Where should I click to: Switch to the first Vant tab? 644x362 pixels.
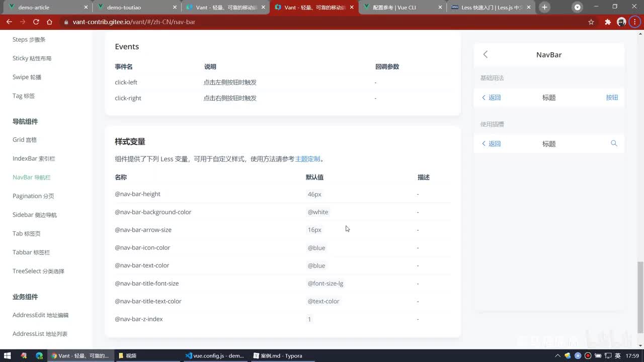pos(225,8)
